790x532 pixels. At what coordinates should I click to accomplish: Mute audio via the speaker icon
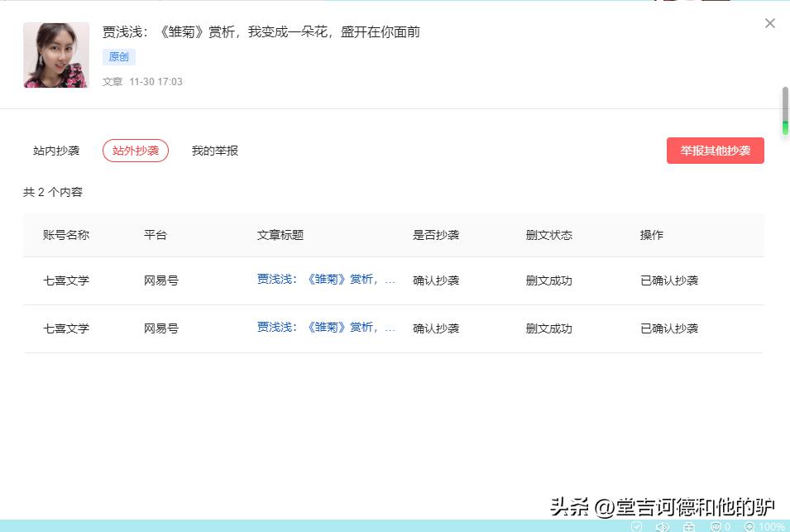[x=663, y=526]
